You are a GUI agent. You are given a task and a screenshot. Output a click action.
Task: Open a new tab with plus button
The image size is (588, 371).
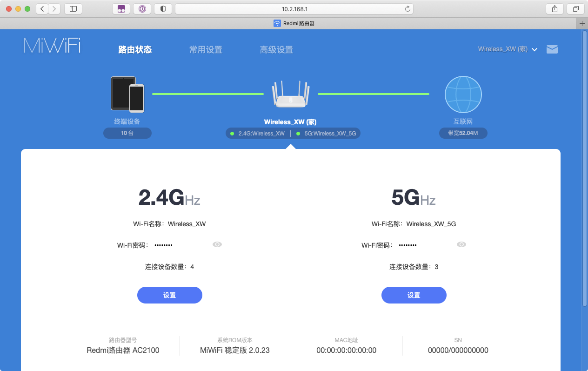click(x=582, y=23)
